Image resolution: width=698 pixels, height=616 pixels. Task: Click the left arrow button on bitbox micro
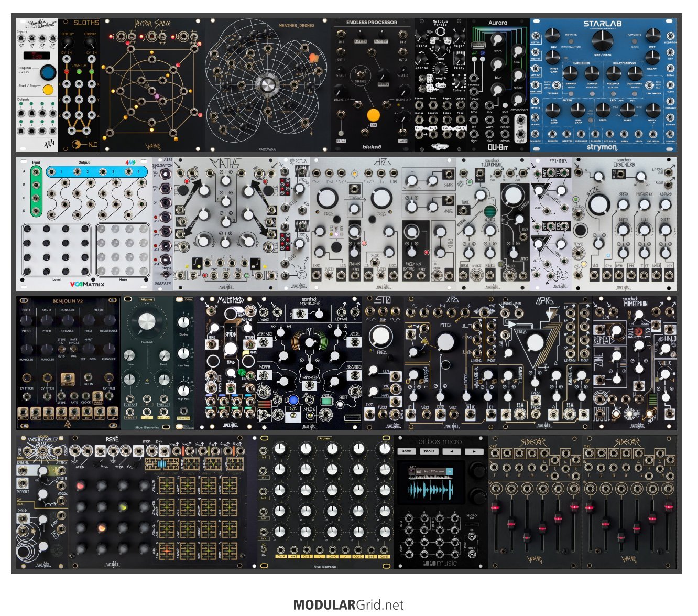[452, 451]
